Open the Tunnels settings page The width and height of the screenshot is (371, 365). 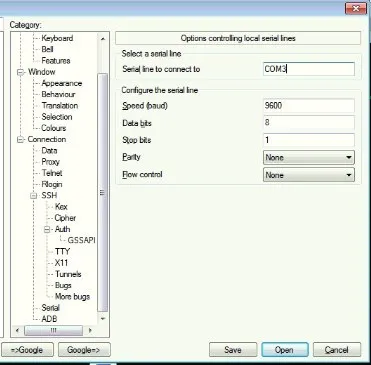pyautogui.click(x=68, y=274)
